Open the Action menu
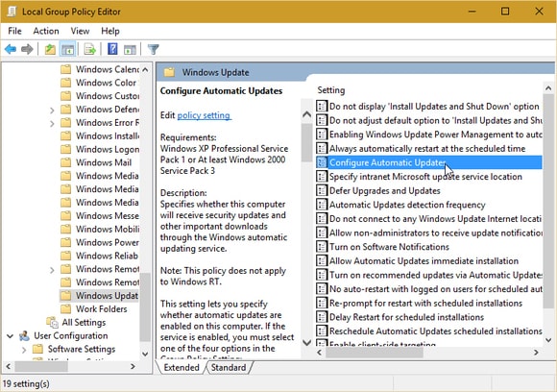This screenshot has width=557, height=392. point(46,31)
